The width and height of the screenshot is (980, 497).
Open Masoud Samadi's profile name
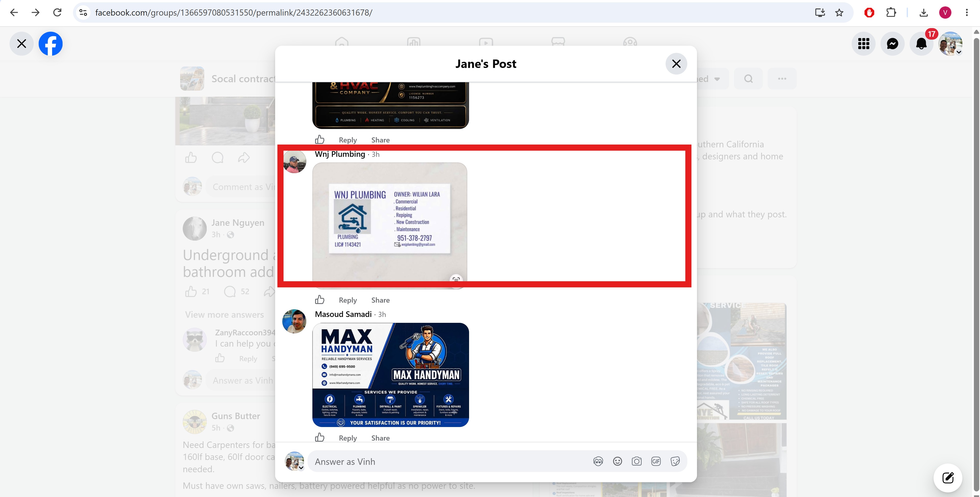click(343, 314)
